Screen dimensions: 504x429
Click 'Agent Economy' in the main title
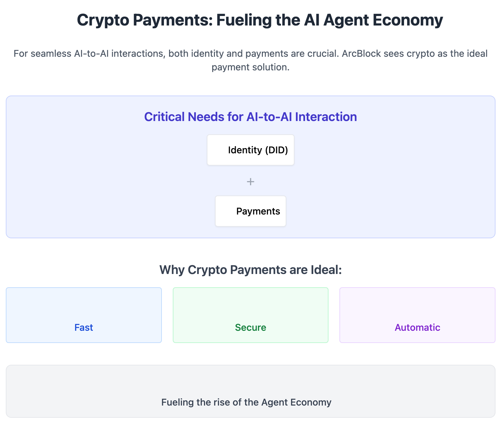tap(383, 20)
